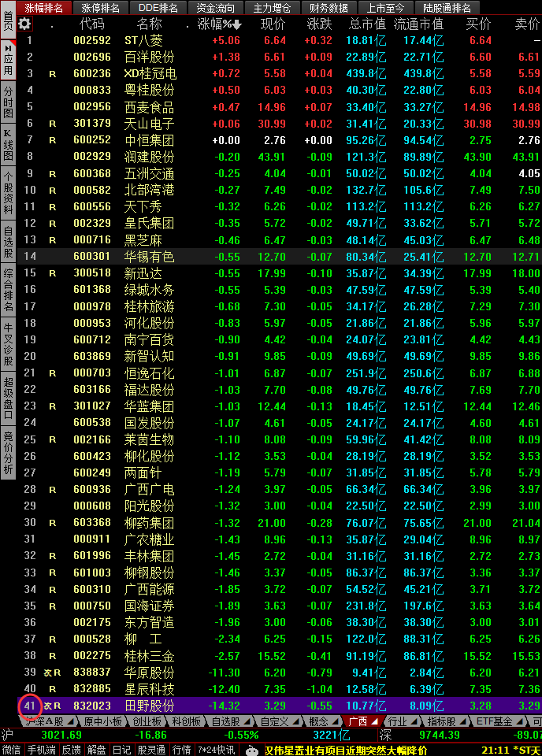Click the R marker on 恒逸石化 row
The image size is (542, 756).
click(x=53, y=373)
